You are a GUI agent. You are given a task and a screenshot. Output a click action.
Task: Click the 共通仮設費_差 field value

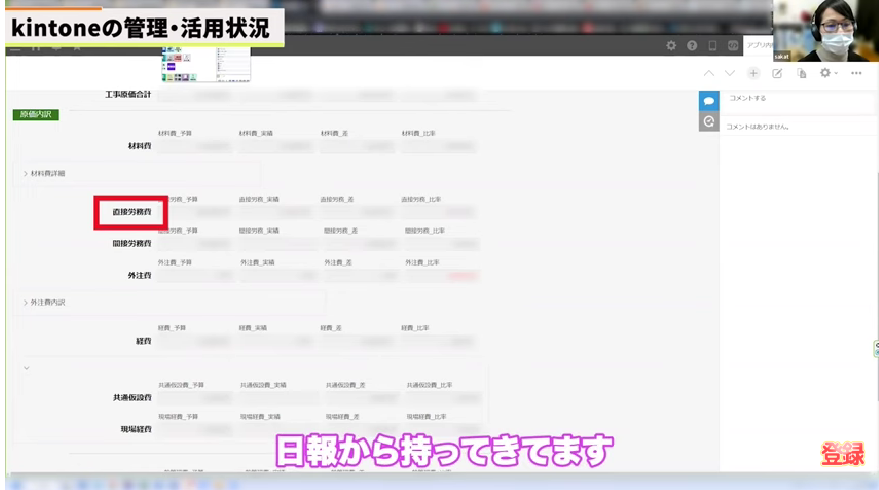363,398
